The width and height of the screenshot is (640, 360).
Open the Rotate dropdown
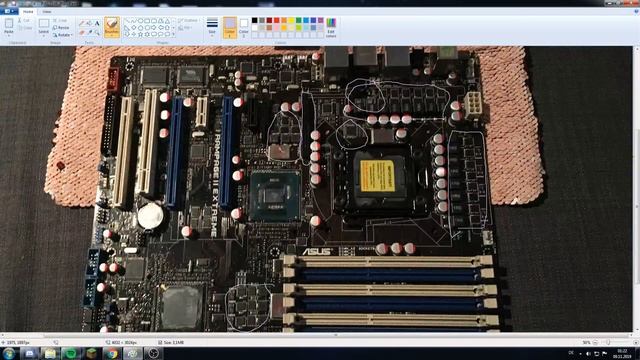[x=62, y=35]
